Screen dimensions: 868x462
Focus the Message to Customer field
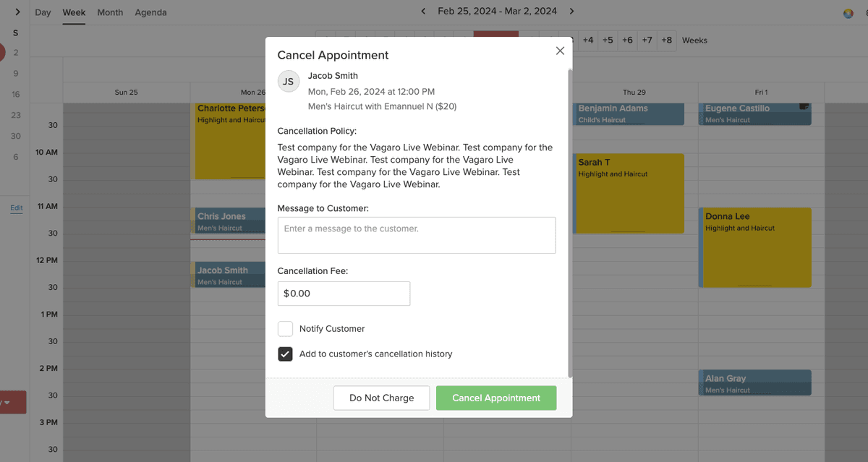click(x=417, y=236)
